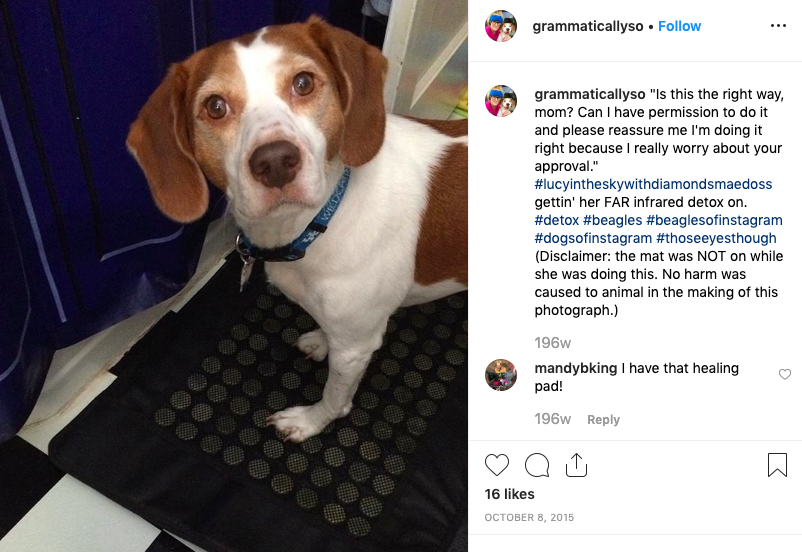This screenshot has width=802, height=552.
Task: Open the #beaglesofinstagram hashtag
Action: (x=714, y=220)
